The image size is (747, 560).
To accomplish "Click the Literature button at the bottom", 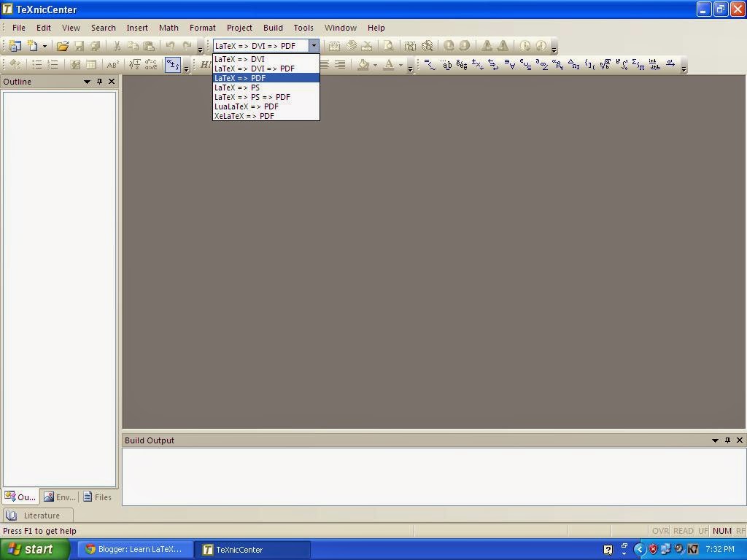I will (36, 516).
